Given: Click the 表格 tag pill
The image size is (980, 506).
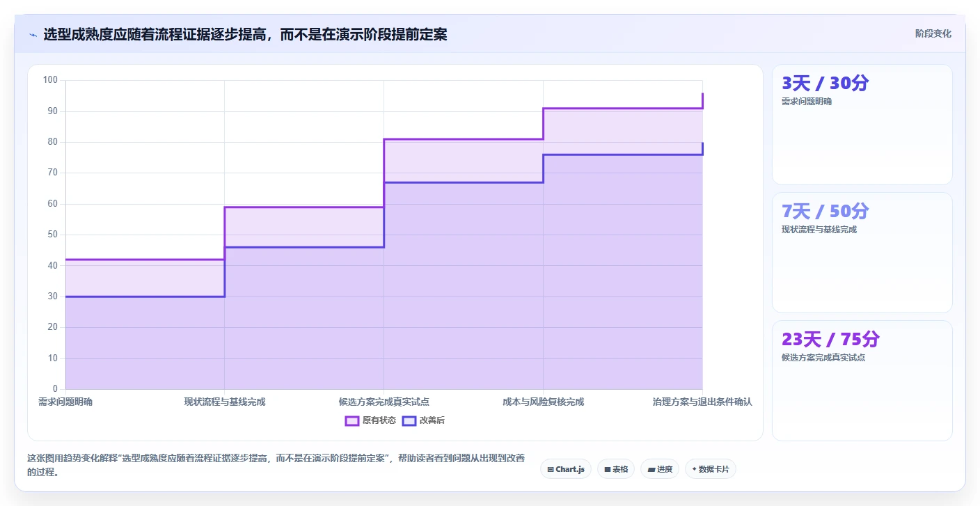Looking at the screenshot, I should [x=616, y=469].
